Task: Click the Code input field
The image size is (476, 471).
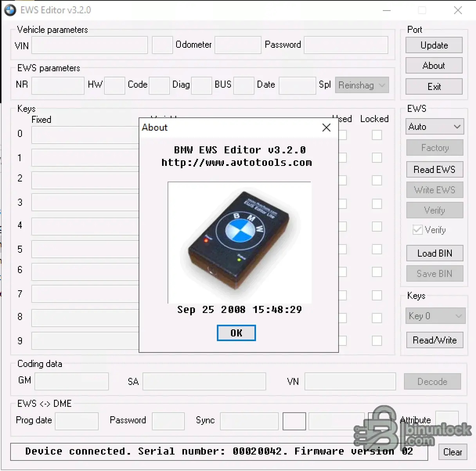Action: click(x=159, y=85)
